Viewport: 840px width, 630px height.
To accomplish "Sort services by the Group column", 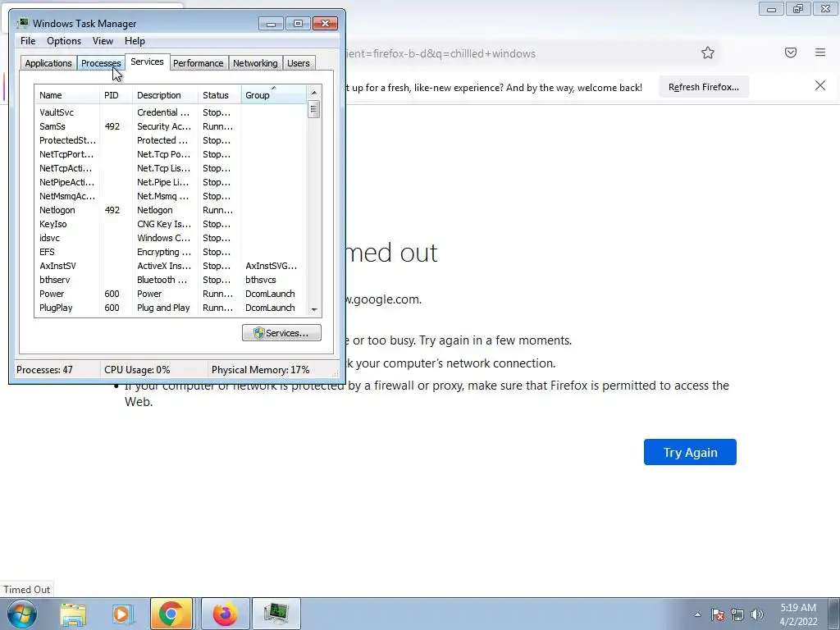I will [274, 95].
